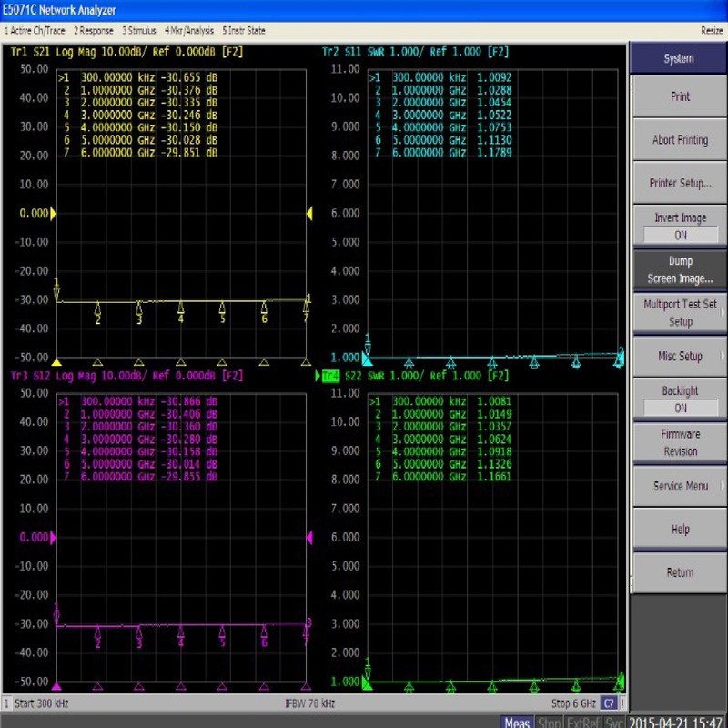Image resolution: width=728 pixels, height=728 pixels.
Task: Select marker 4 on the yellow S21 trace
Action: [181, 311]
